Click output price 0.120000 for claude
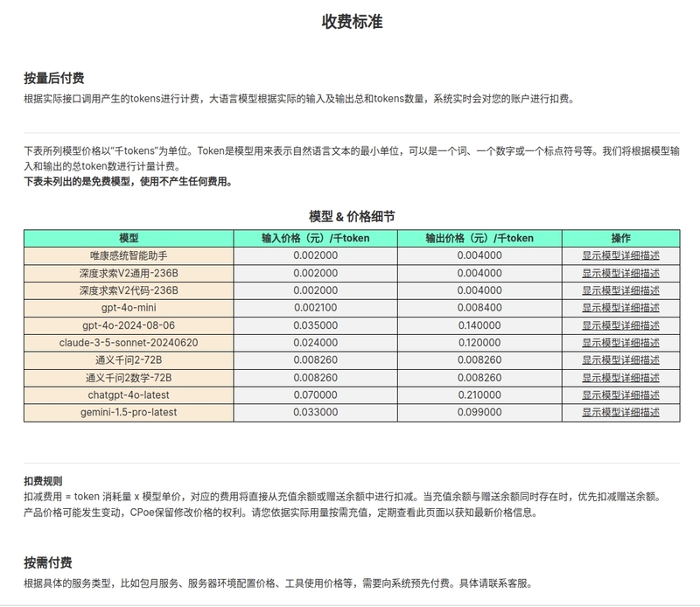Image resolution: width=700 pixels, height=607 pixels. tap(479, 343)
